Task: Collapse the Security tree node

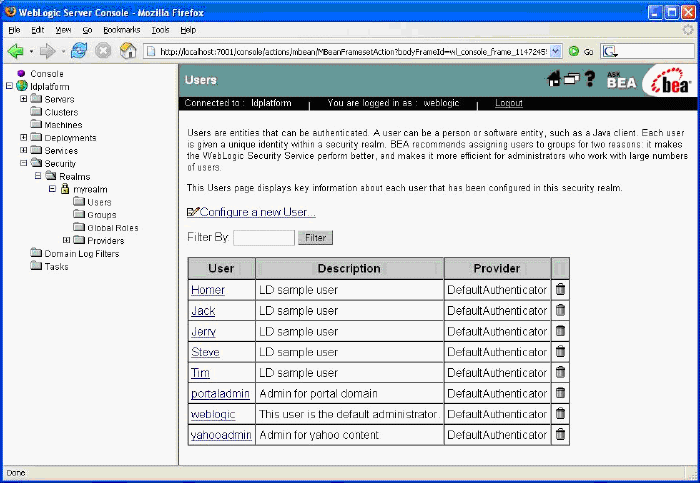Action: point(24,163)
